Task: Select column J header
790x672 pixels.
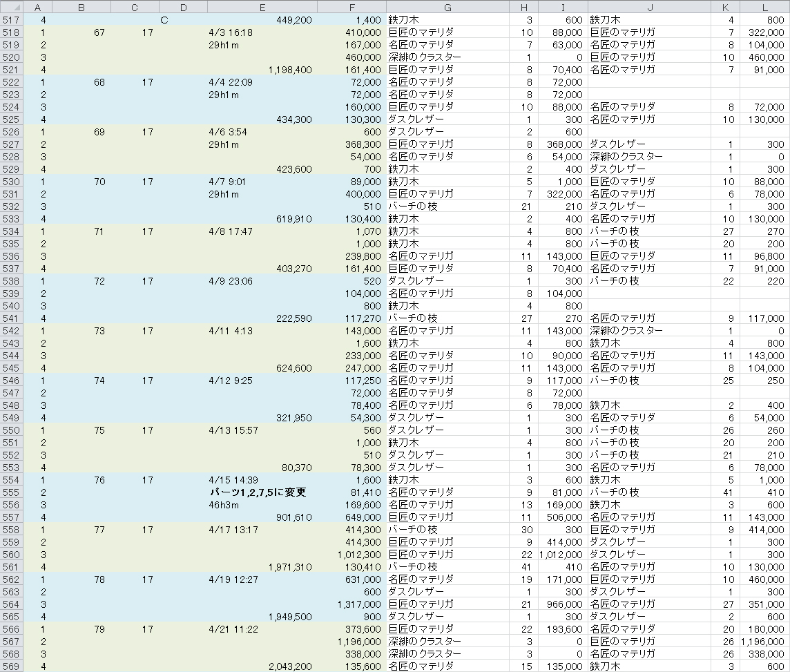Action: pyautogui.click(x=649, y=7)
